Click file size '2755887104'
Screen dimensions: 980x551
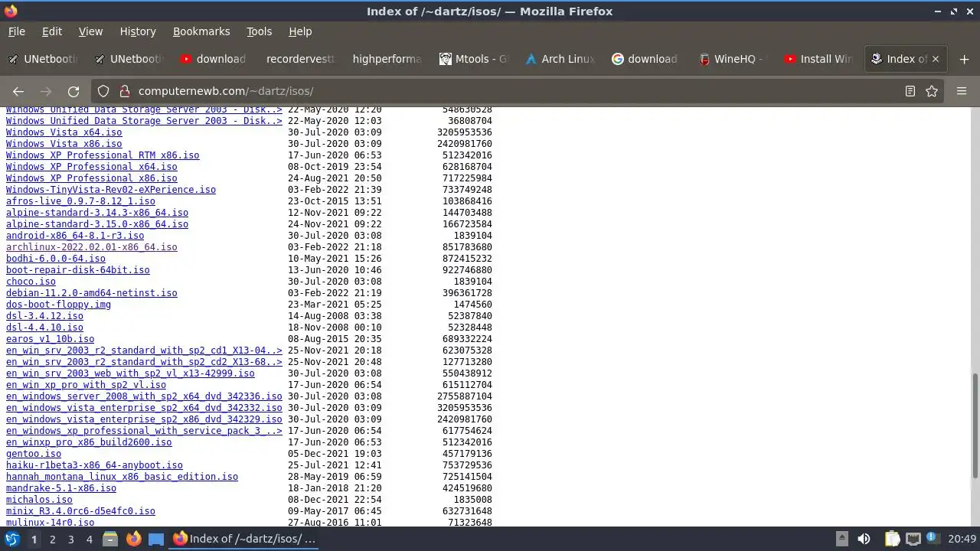tap(465, 396)
